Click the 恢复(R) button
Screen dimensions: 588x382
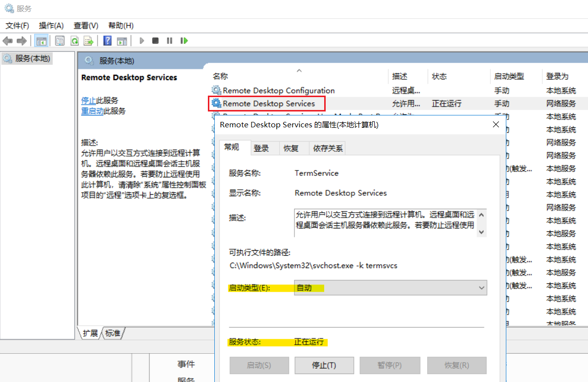(x=457, y=365)
